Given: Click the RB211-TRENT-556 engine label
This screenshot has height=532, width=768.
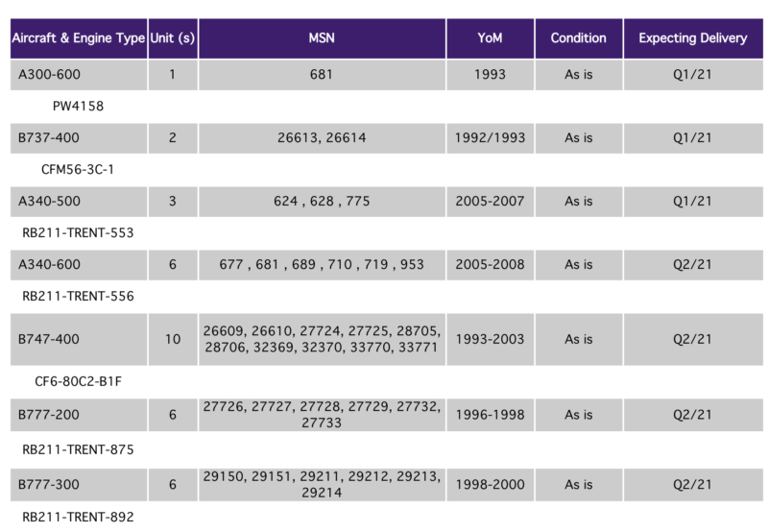Looking at the screenshot, I should tap(79, 297).
